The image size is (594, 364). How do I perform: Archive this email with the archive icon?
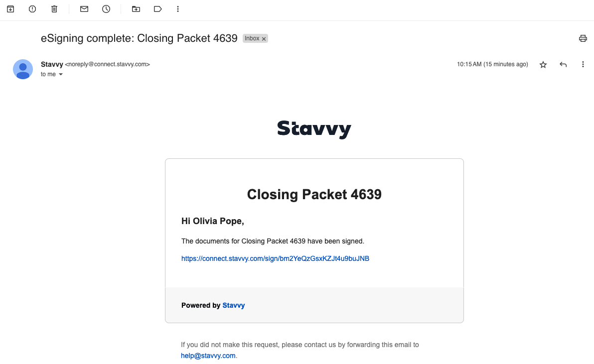tap(10, 9)
